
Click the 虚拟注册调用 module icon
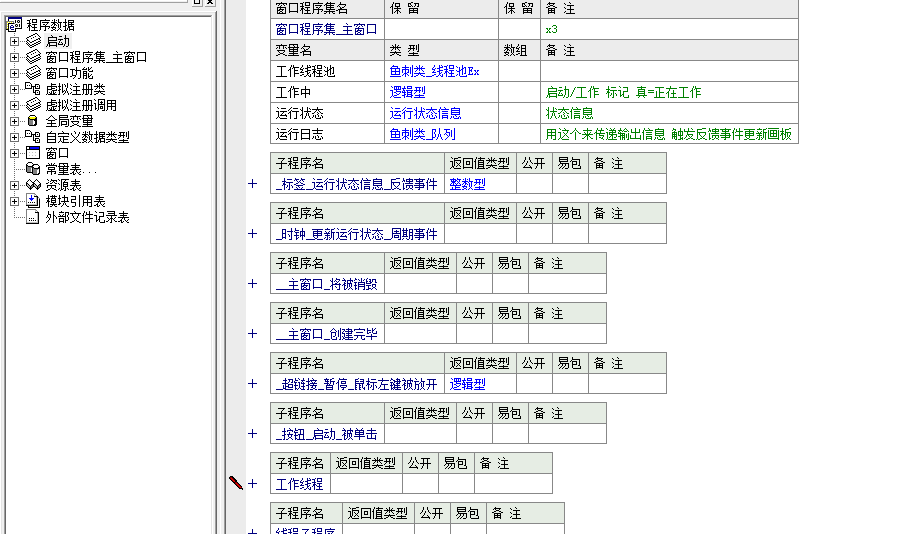[33, 105]
